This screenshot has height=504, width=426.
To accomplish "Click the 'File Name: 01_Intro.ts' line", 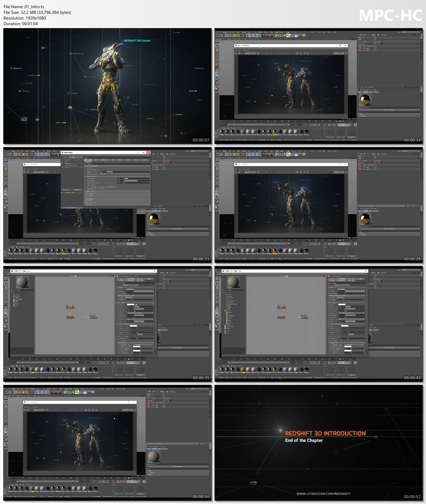I will click(x=24, y=7).
